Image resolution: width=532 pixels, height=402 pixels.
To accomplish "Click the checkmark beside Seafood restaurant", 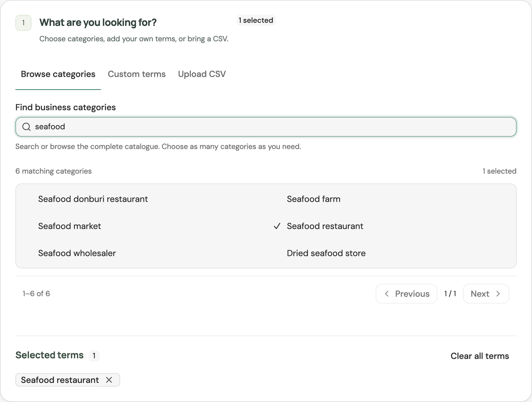I will click(277, 226).
